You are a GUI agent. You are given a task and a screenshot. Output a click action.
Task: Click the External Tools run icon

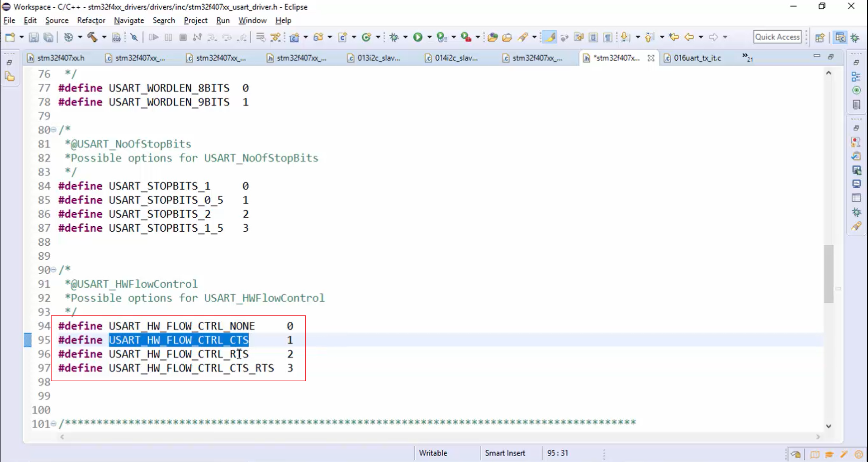(x=466, y=37)
